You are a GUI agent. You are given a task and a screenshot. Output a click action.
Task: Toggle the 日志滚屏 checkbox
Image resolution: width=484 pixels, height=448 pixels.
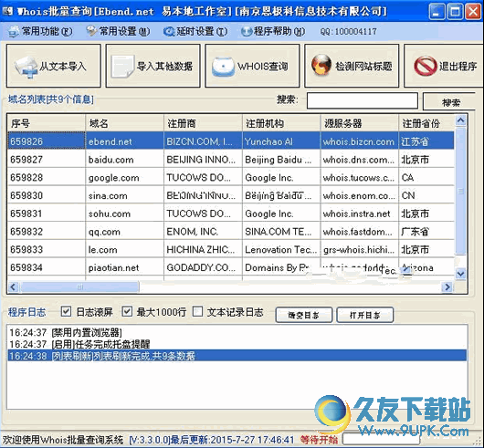pos(66,312)
